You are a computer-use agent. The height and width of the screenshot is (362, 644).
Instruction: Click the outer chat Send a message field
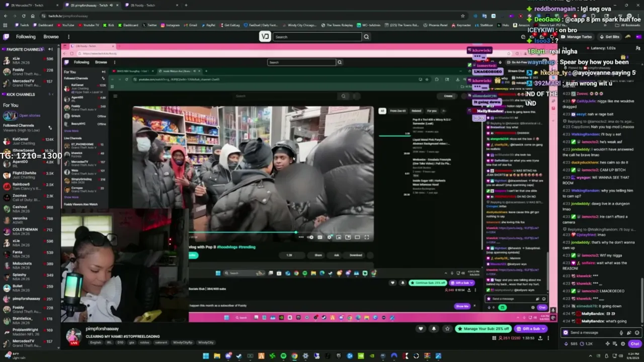coord(594,332)
